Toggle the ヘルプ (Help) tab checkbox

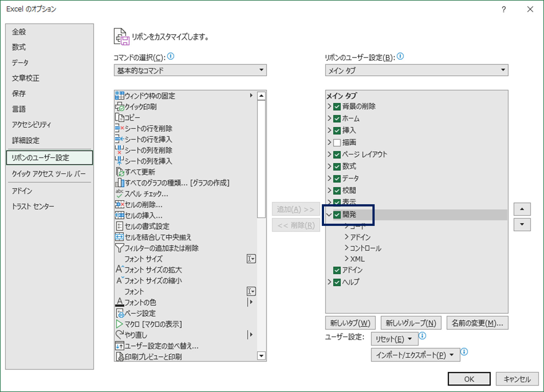tap(337, 282)
